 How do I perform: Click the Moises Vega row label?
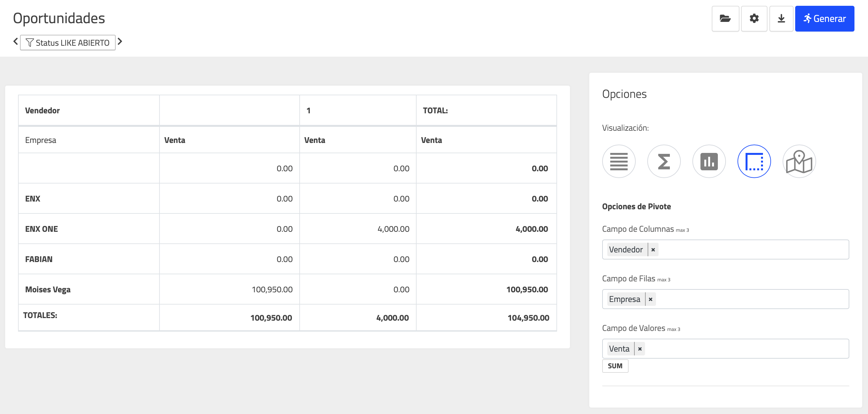[48, 289]
